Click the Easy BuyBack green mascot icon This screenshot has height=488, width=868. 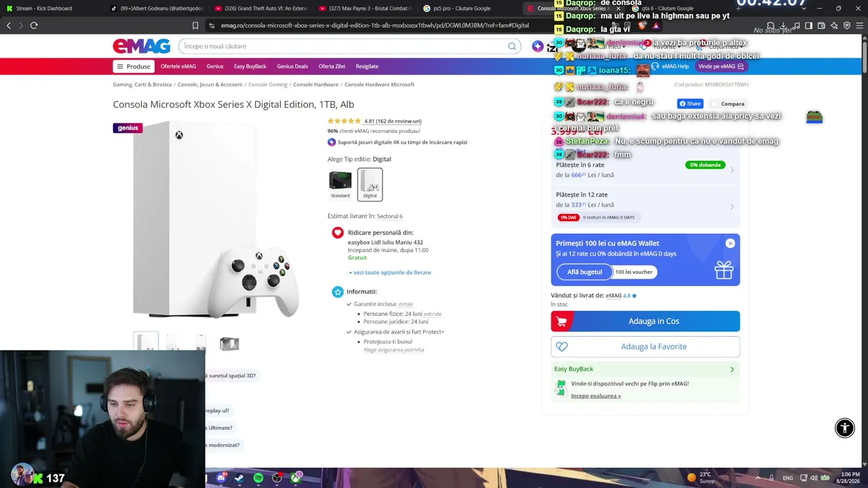(x=561, y=388)
